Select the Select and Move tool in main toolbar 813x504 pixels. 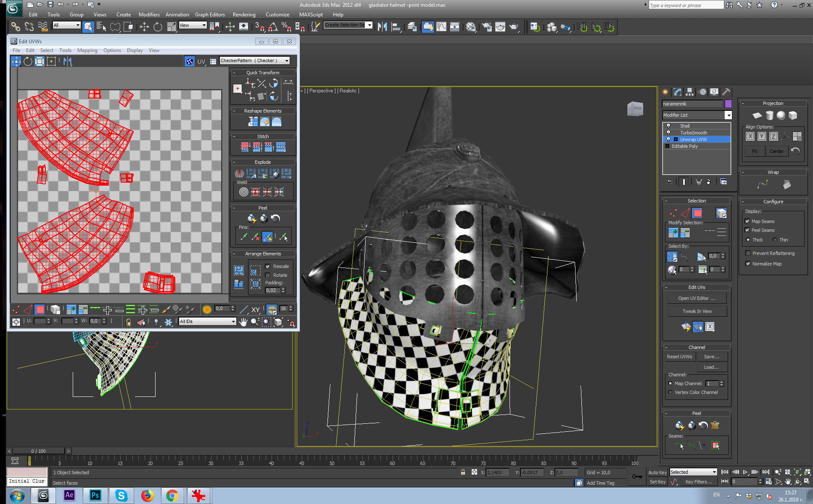(144, 27)
